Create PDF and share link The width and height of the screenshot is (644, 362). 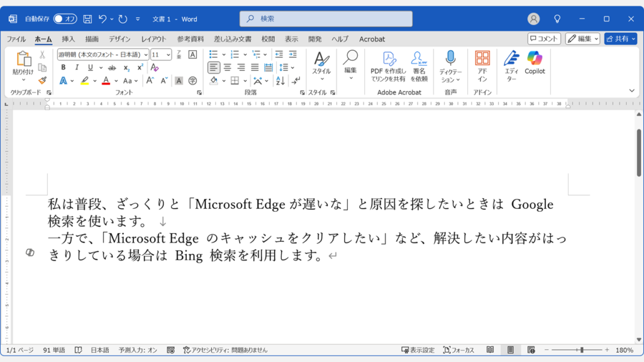point(388,67)
